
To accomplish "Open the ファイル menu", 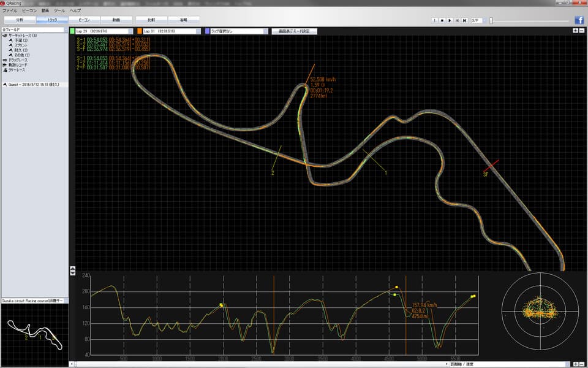I will (x=10, y=10).
